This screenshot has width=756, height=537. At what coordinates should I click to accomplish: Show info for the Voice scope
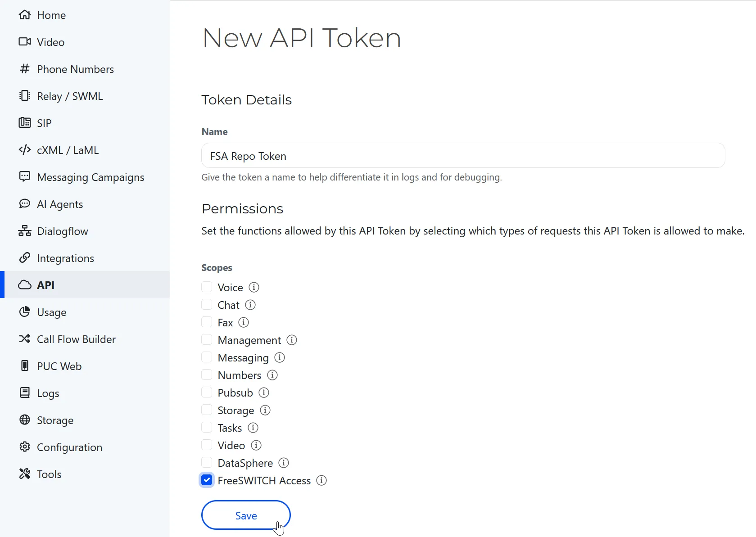click(254, 287)
